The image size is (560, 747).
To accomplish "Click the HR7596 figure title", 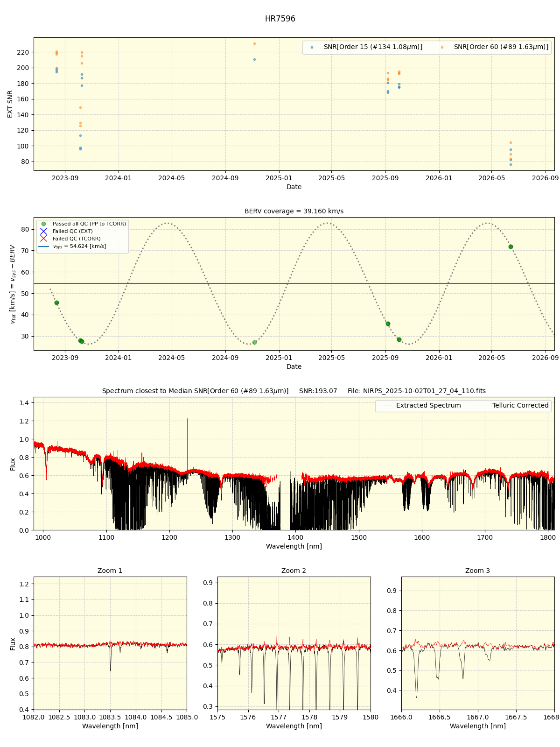I will [280, 19].
